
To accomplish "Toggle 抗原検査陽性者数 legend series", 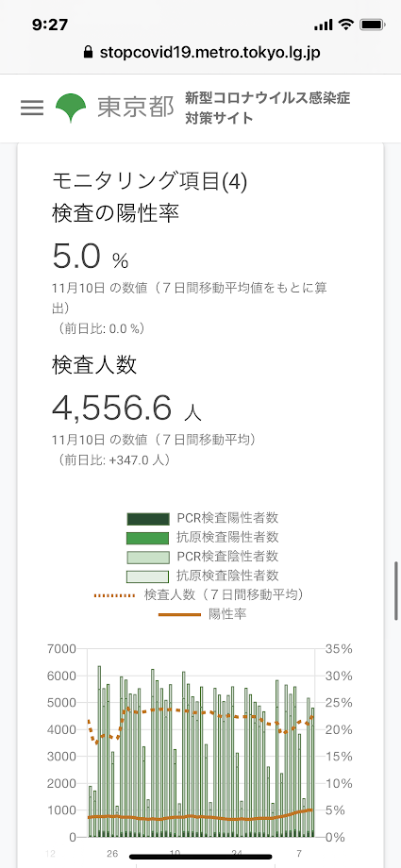I will 202,537.
